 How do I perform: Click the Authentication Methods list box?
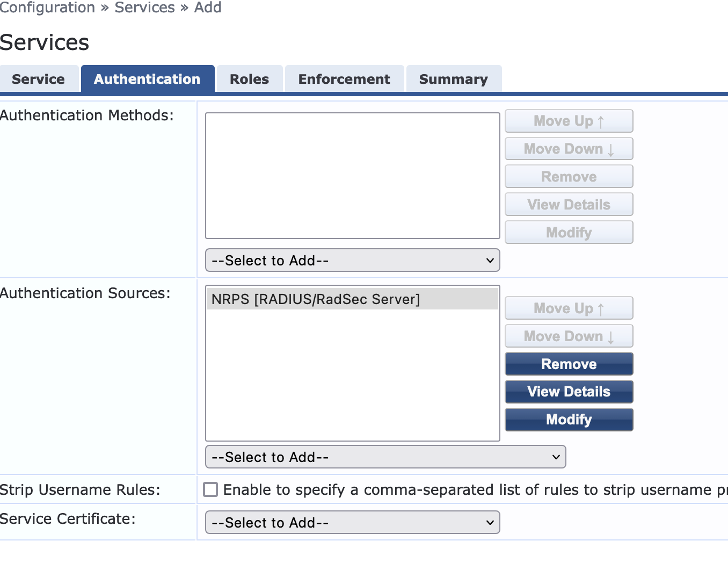click(x=352, y=176)
